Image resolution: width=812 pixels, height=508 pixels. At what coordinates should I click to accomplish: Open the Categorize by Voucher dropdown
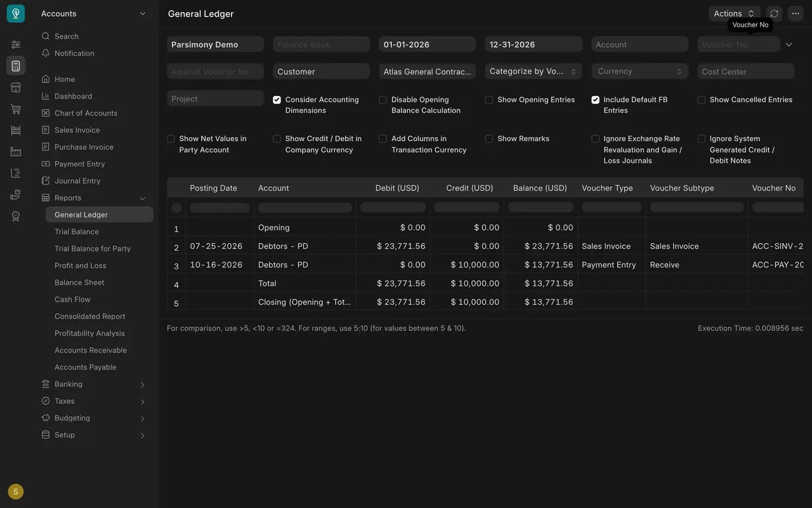(x=534, y=71)
